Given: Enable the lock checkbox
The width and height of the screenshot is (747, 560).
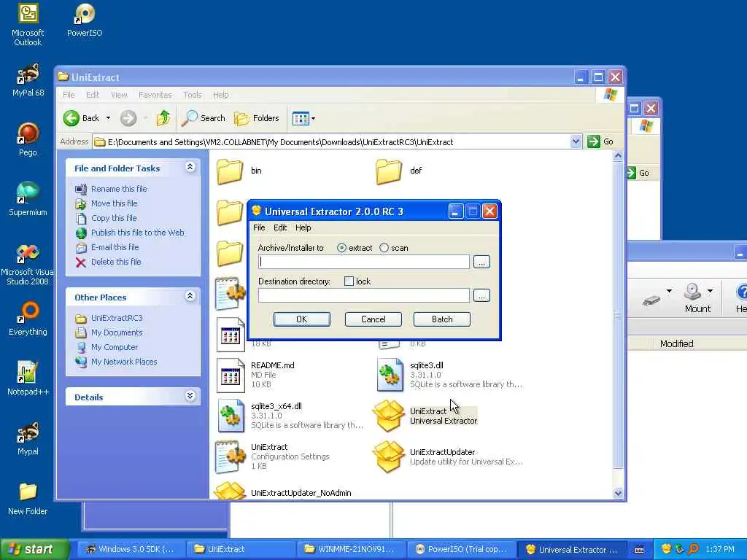Looking at the screenshot, I should [x=349, y=281].
